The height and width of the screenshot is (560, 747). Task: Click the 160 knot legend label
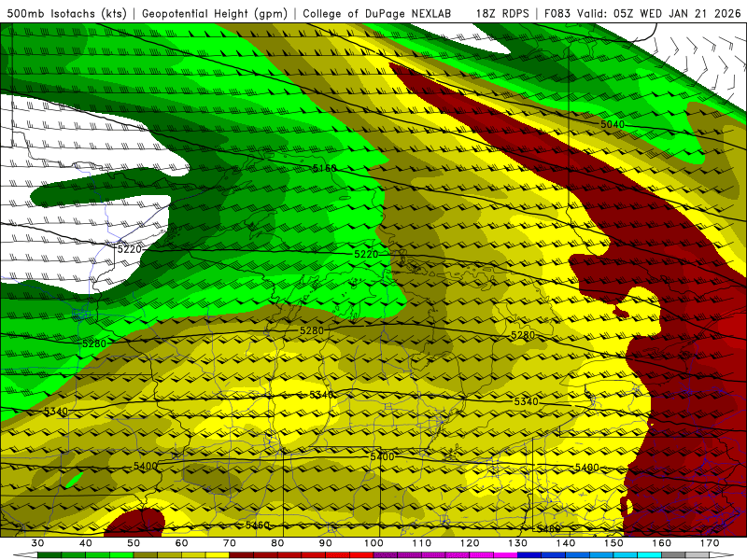tap(662, 543)
